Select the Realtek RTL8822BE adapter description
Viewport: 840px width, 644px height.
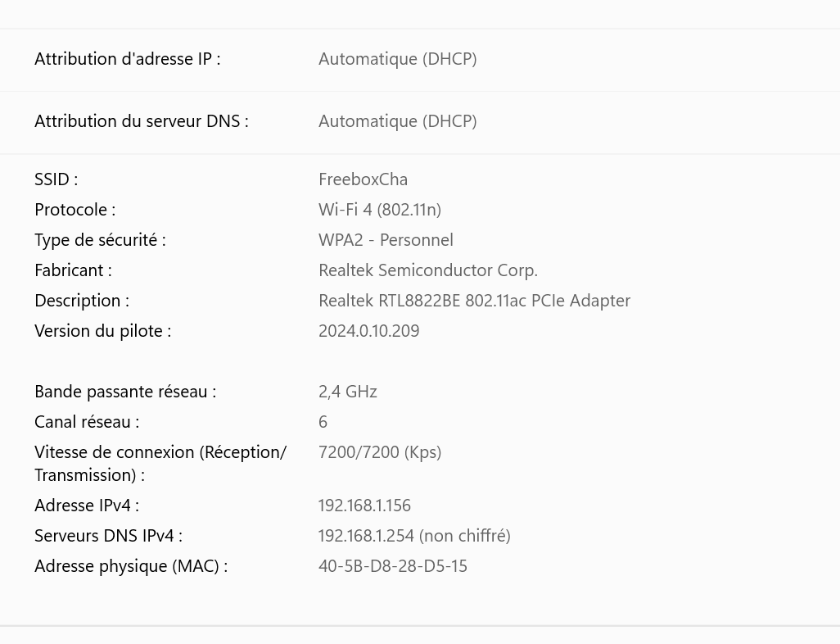474,301
